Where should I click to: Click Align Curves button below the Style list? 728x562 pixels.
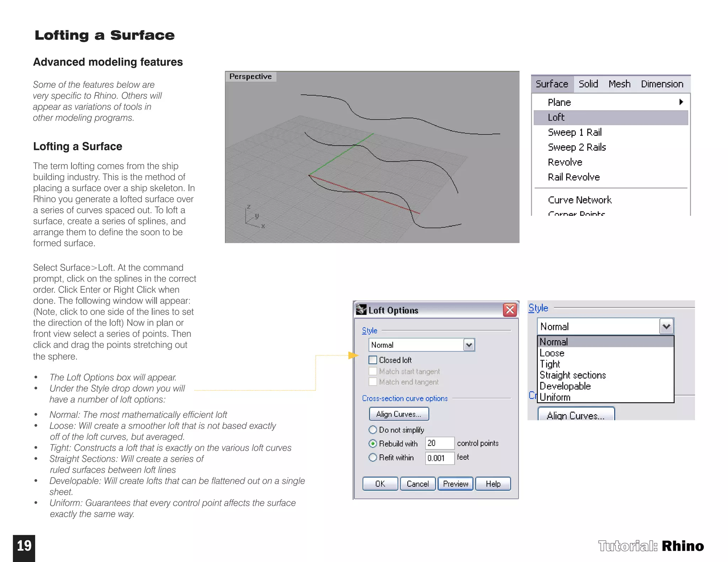pyautogui.click(x=576, y=414)
